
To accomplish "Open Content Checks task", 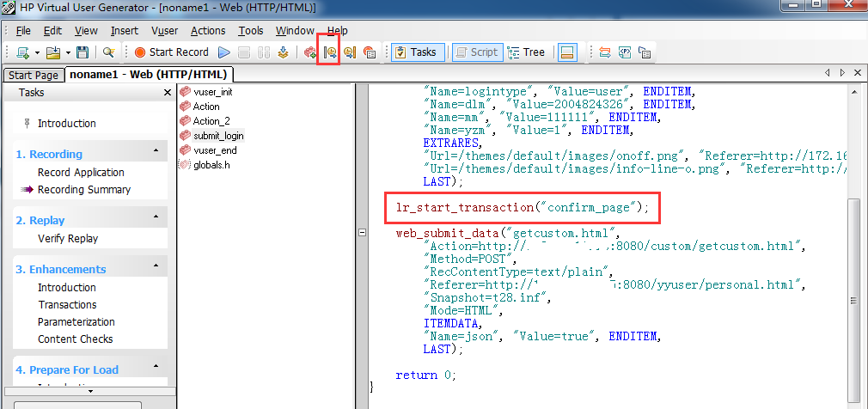I will [75, 339].
